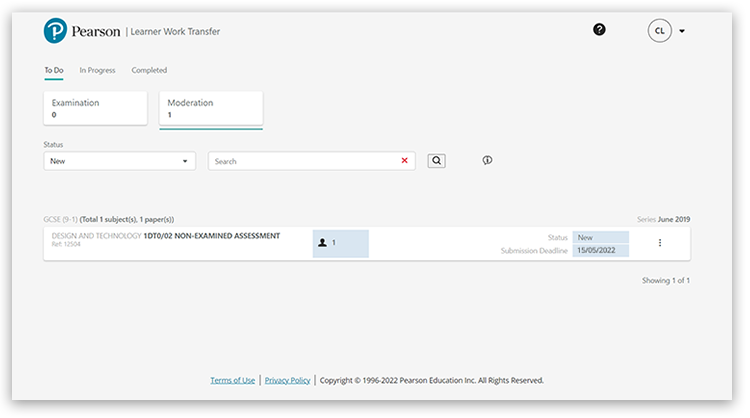The height and width of the screenshot is (418, 750).
Task: Click the Status dropdown arrow
Action: click(185, 161)
